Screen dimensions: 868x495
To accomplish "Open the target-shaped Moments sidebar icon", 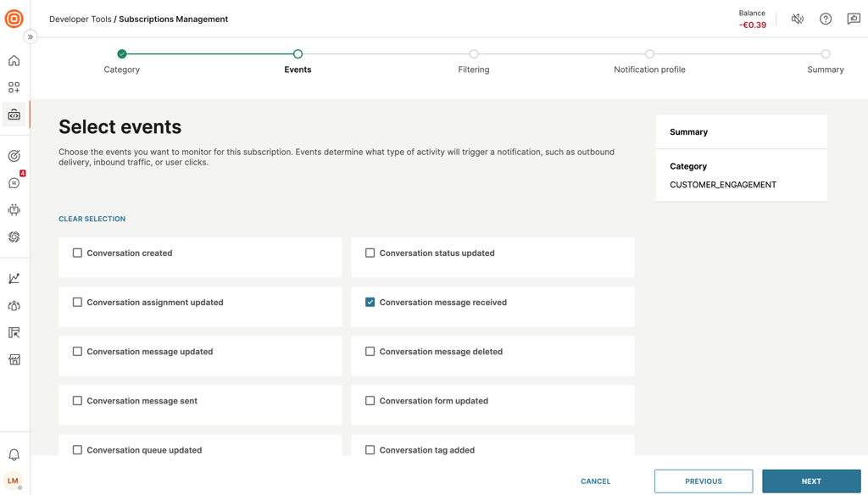I will (14, 156).
